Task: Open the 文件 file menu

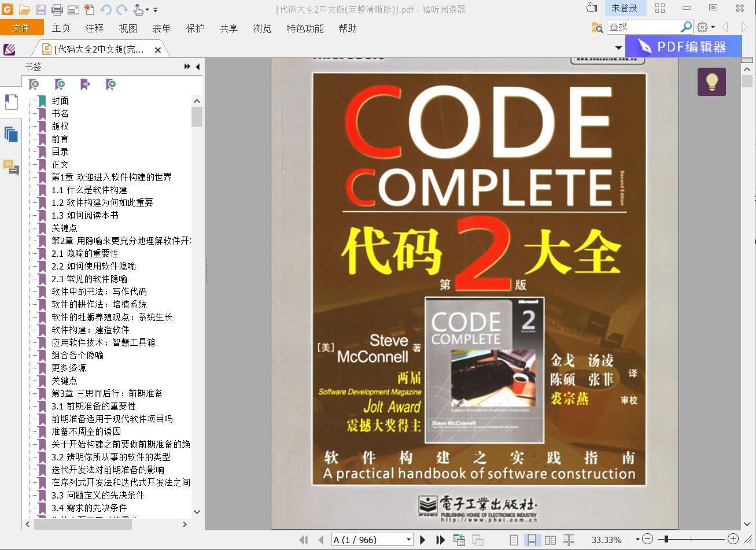Action: tap(21, 28)
